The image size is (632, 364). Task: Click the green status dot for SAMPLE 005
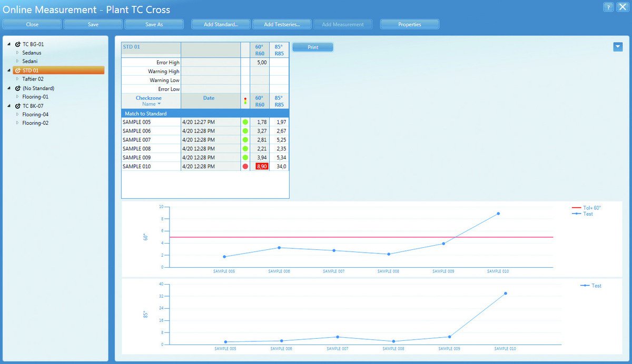[245, 122]
